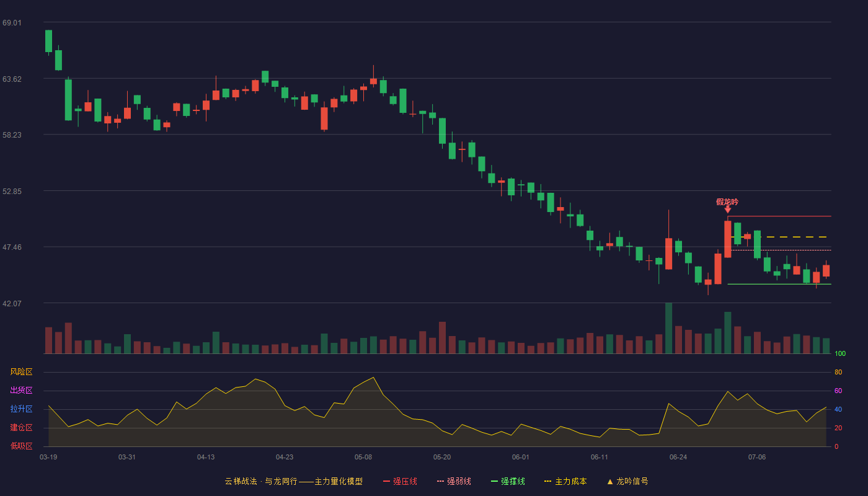Click the 03-19 date label

pyautogui.click(x=48, y=457)
